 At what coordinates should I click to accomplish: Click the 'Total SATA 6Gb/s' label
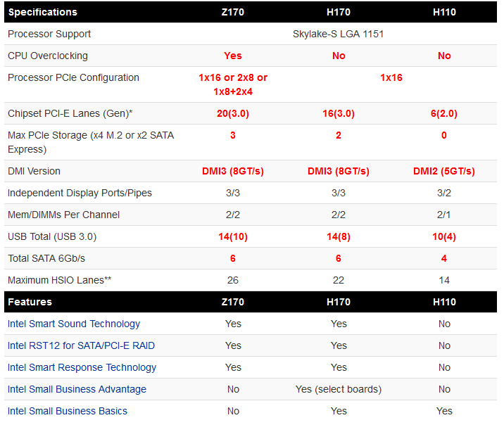(46, 258)
